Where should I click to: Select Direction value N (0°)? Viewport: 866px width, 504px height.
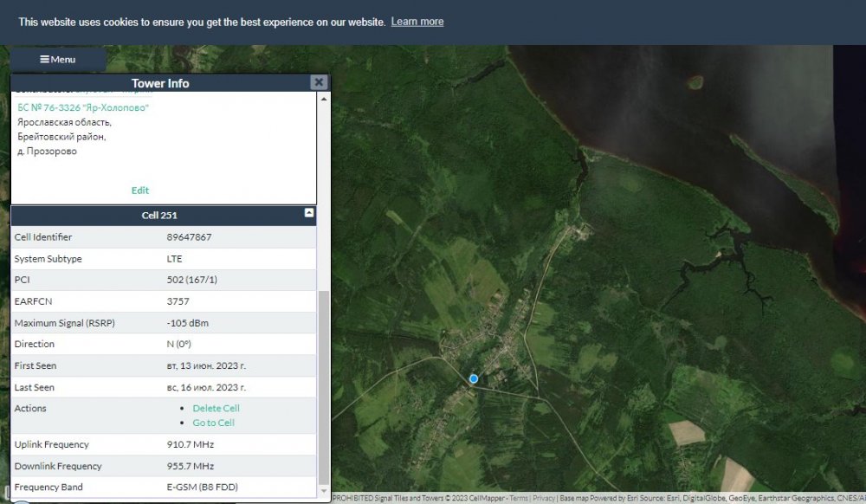pos(179,344)
